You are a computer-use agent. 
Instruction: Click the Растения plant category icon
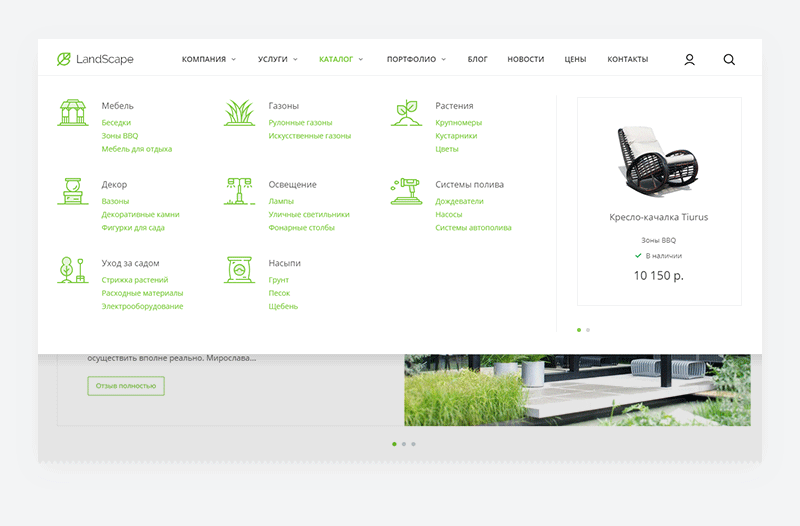[406, 112]
